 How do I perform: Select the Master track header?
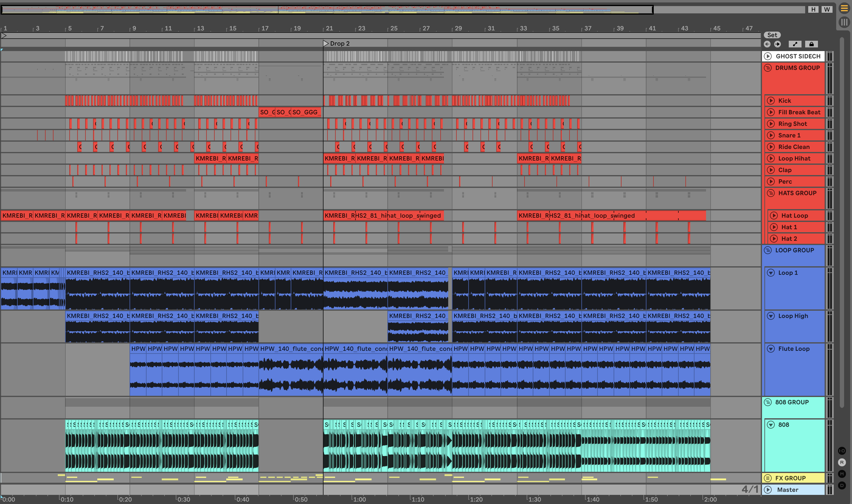click(x=788, y=490)
